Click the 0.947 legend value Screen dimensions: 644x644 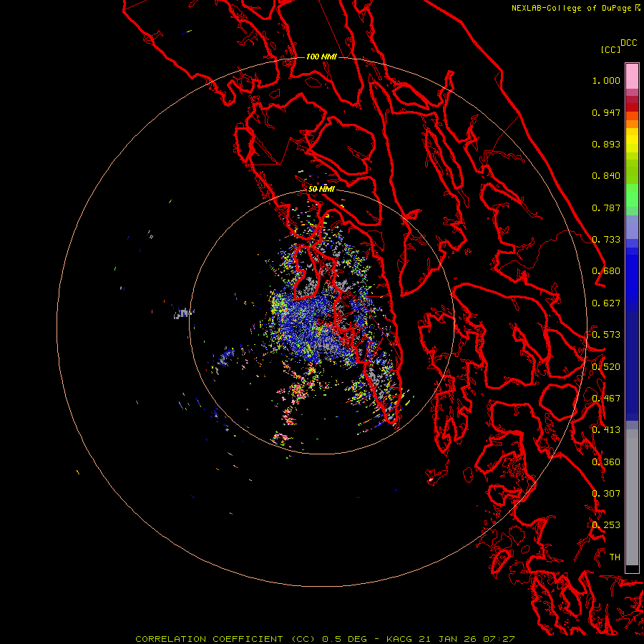tap(606, 112)
